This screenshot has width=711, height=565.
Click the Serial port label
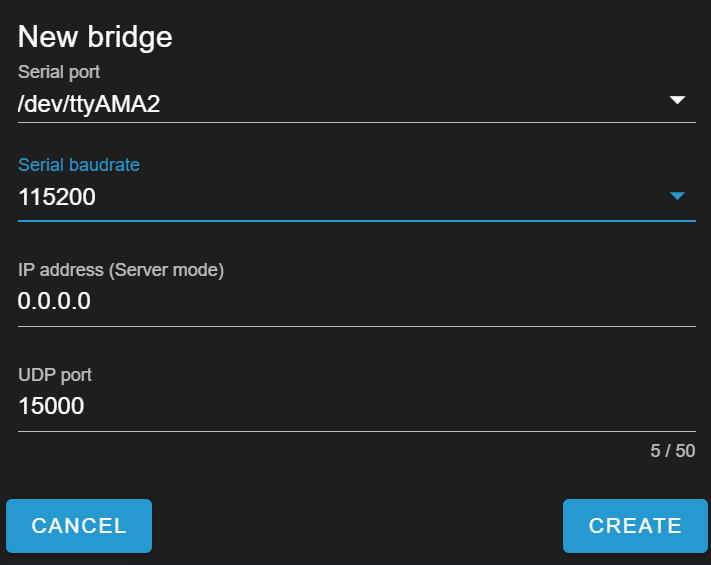(59, 72)
